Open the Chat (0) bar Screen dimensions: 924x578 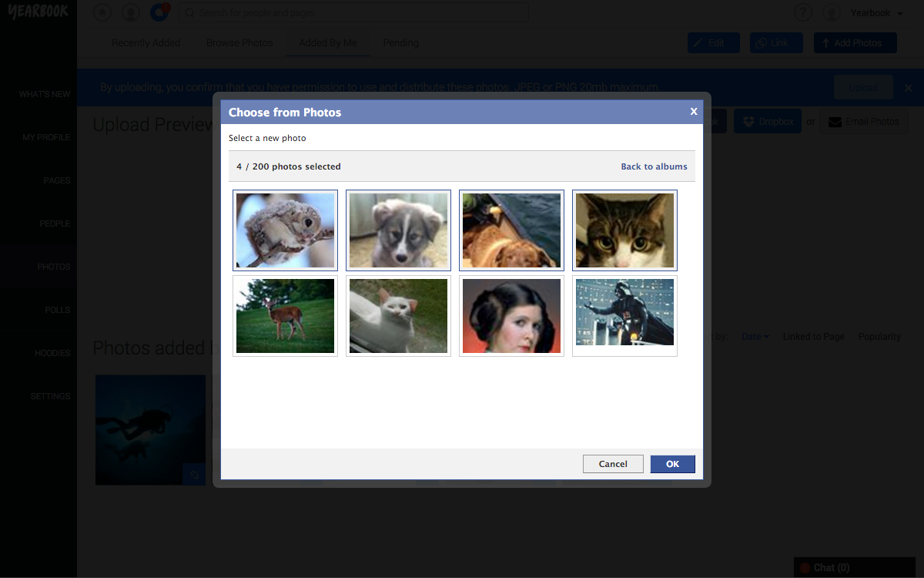[x=855, y=567]
